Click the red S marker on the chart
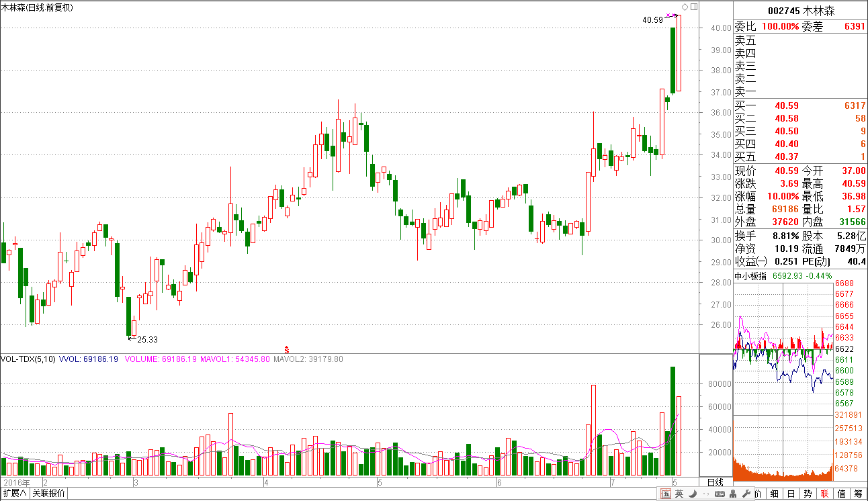 (287, 349)
